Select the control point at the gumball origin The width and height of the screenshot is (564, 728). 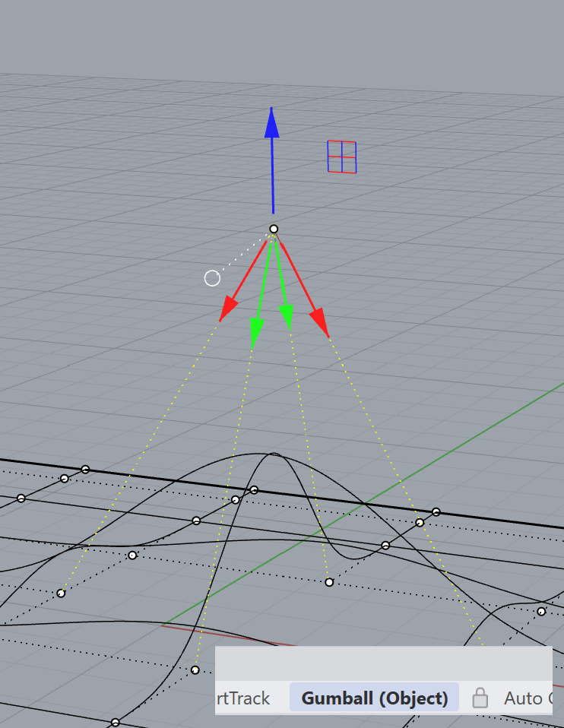[274, 229]
